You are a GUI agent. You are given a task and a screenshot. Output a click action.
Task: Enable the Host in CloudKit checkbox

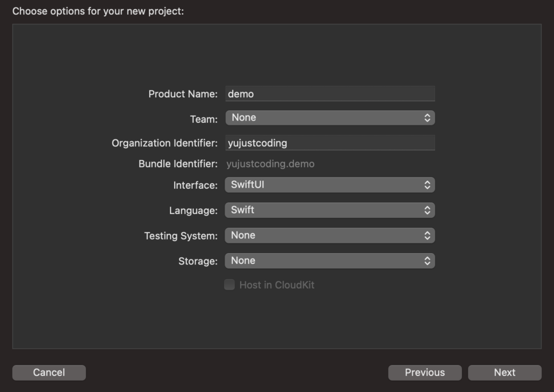pos(229,285)
